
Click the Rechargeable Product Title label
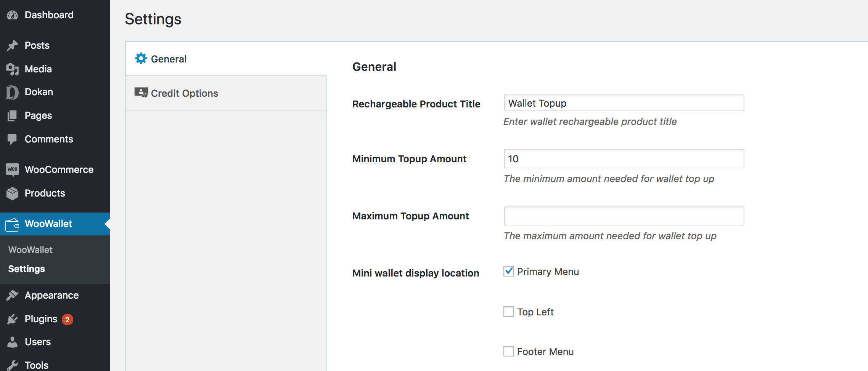(416, 104)
